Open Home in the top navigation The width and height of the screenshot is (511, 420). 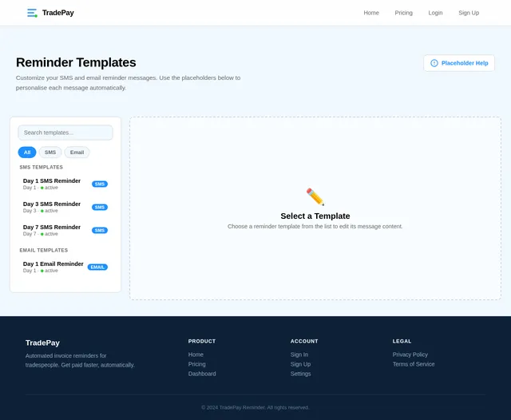[x=371, y=13]
